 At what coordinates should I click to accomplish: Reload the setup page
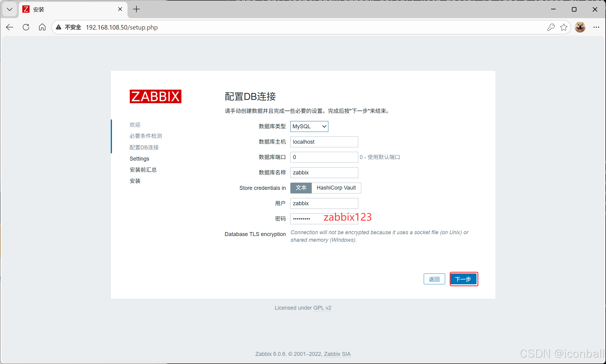click(26, 27)
